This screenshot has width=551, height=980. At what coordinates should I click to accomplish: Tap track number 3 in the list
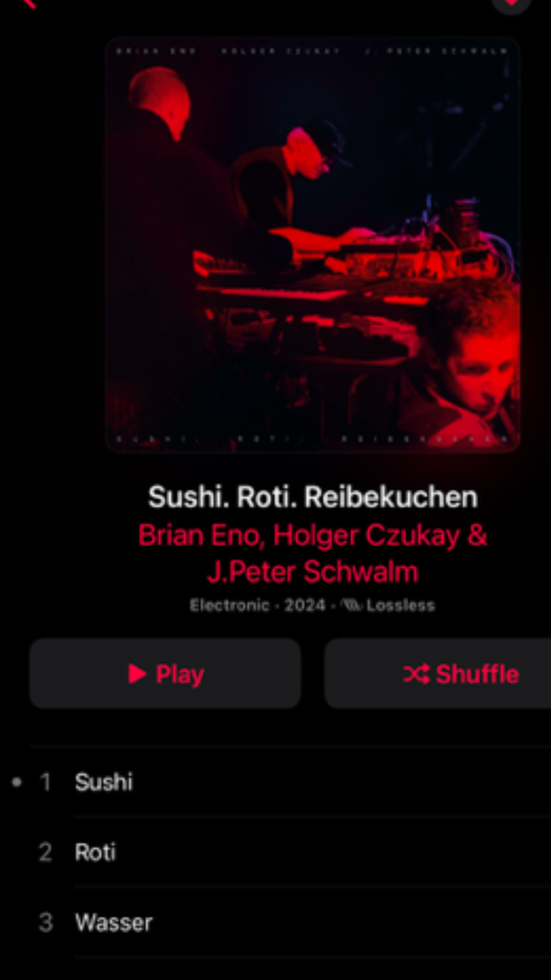(x=46, y=923)
